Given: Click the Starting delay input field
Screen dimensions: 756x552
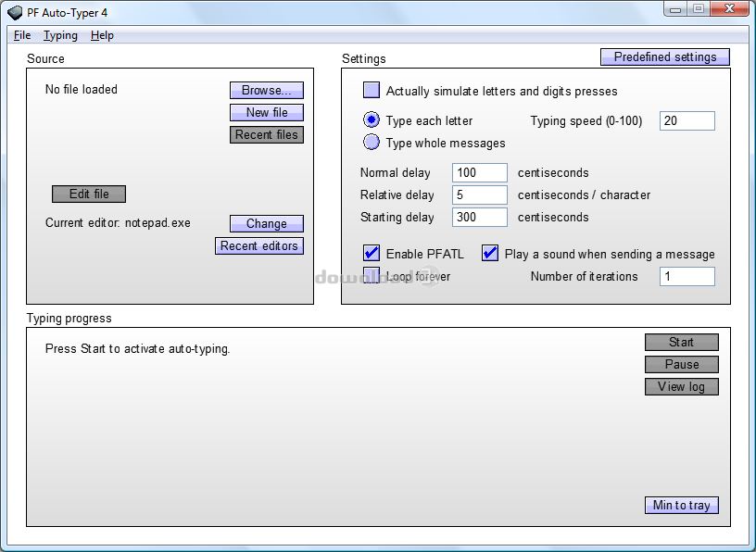Looking at the screenshot, I should tap(480, 217).
